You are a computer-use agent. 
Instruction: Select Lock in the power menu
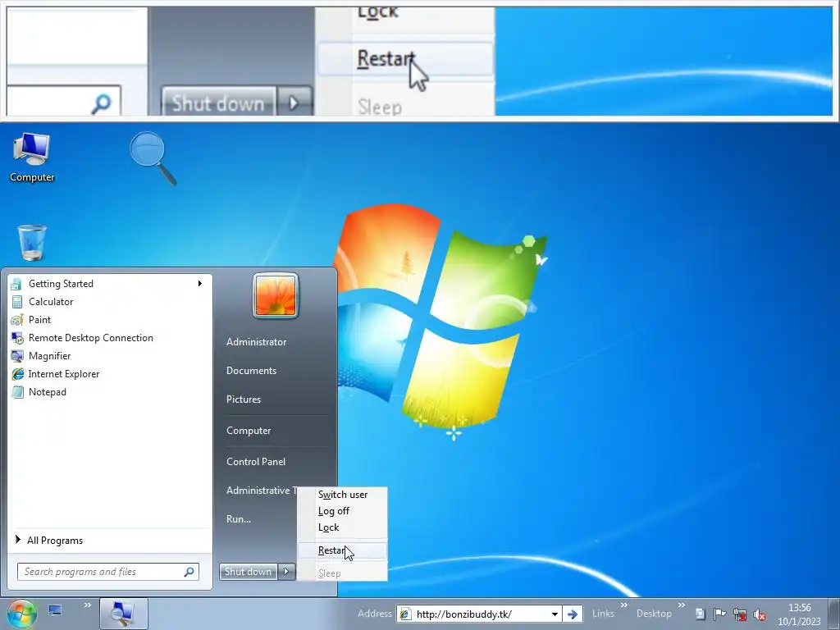pyautogui.click(x=342, y=527)
